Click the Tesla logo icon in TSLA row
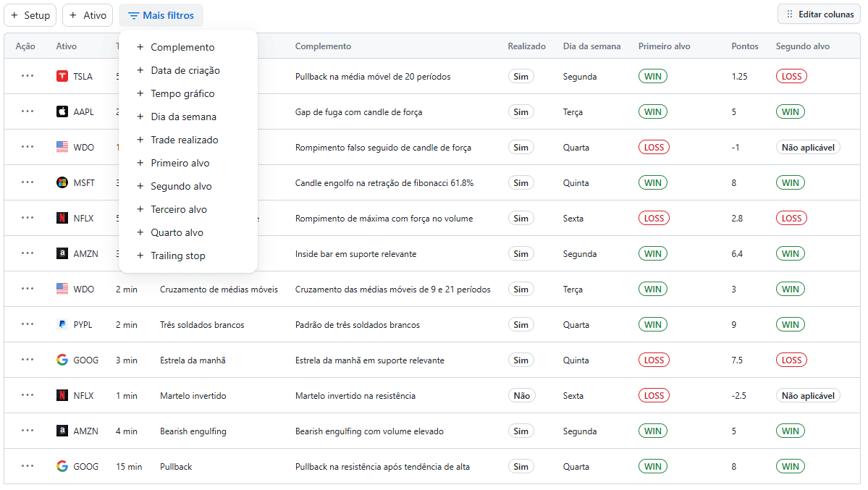This screenshot has height=490, width=868. (62, 76)
